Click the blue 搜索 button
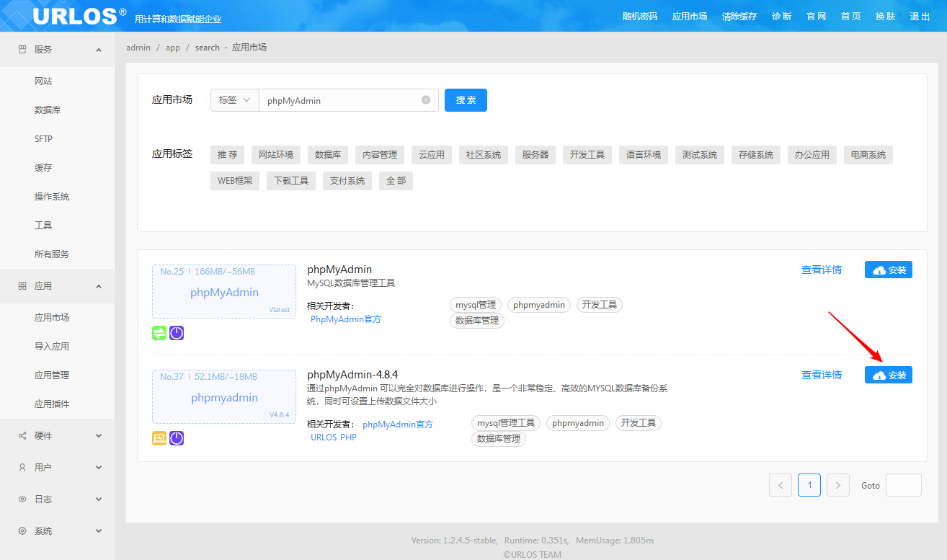 pos(466,100)
